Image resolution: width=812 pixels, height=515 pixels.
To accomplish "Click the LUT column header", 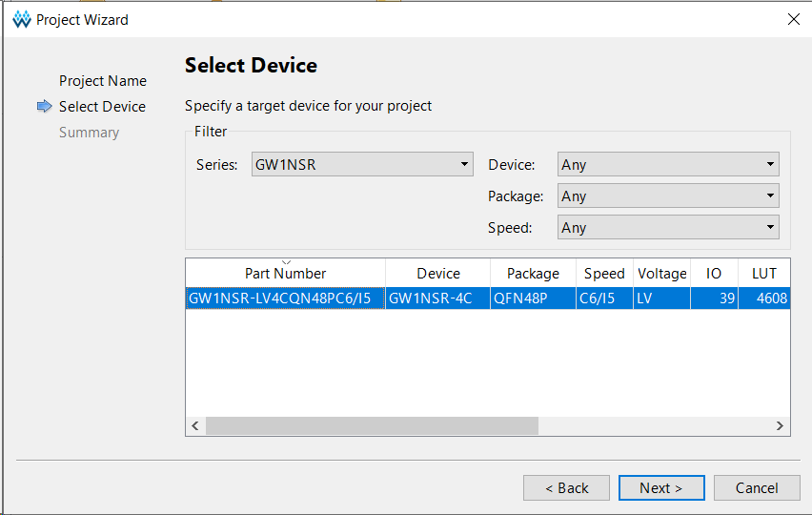I will tap(763, 274).
